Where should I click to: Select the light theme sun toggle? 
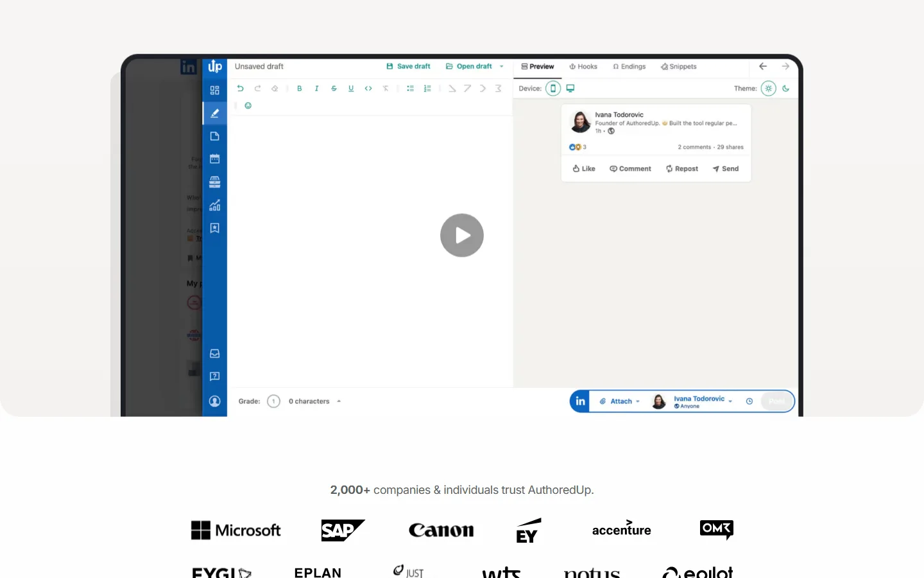(769, 89)
